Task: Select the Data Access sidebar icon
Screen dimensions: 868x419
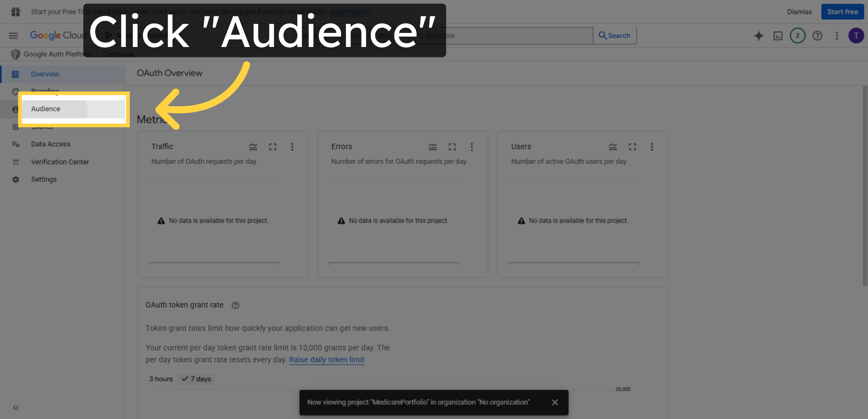Action: tap(16, 144)
